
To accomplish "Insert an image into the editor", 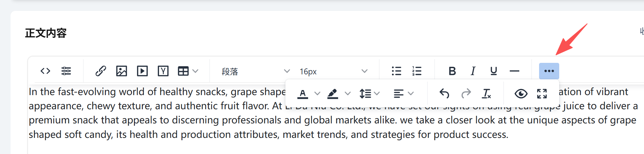I will [x=121, y=71].
